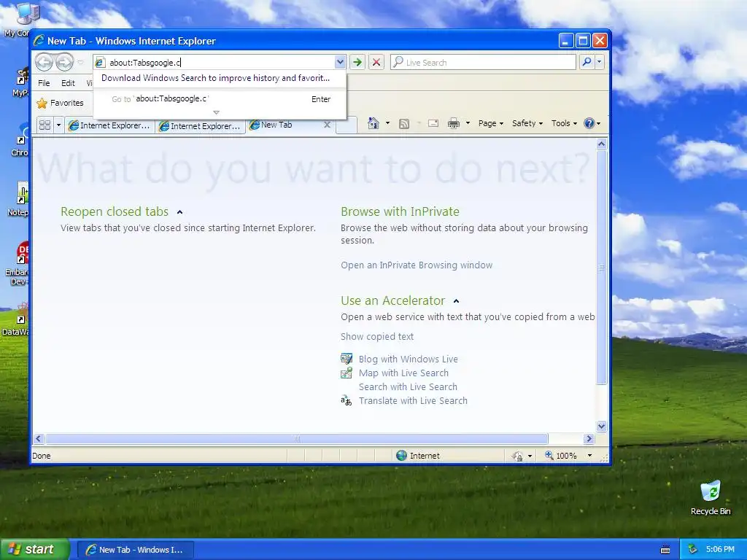Open the File menu
The image size is (747, 560).
coord(44,83)
